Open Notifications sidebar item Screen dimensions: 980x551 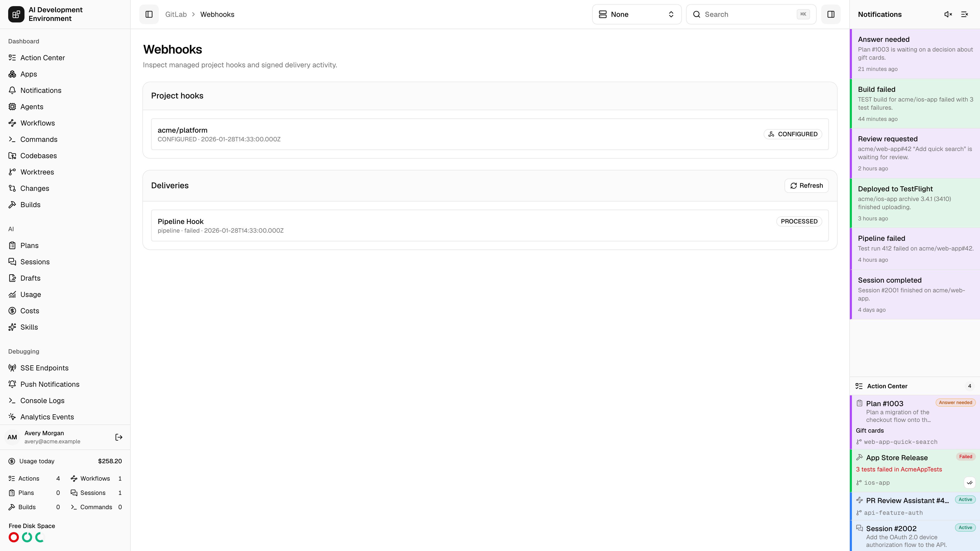[65, 91]
